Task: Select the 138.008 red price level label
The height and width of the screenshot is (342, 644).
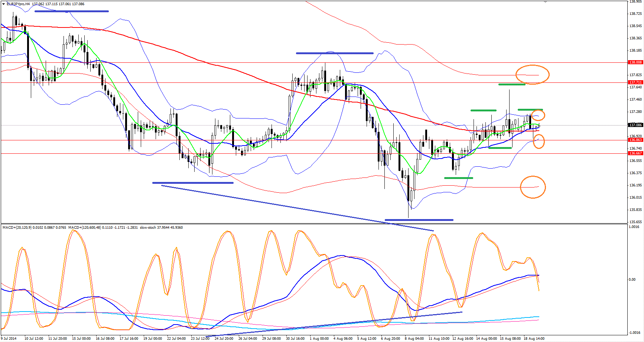Action: coord(635,62)
